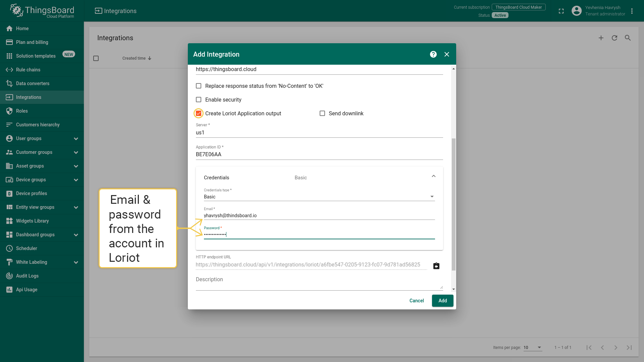Screen dimensions: 644x362
Task: Click the Roles shield icon
Action: pyautogui.click(x=9, y=111)
